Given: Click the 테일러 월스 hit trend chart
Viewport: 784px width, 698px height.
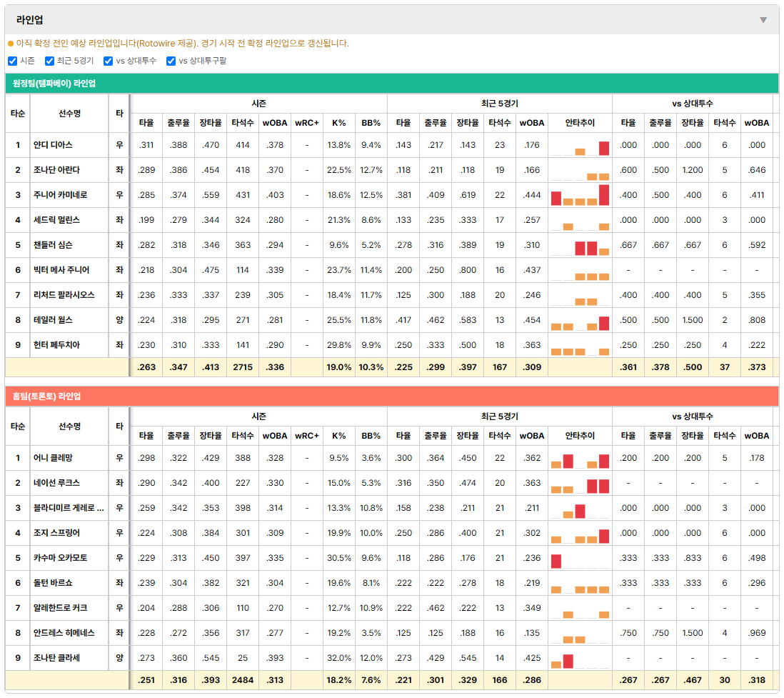Looking at the screenshot, I should (x=580, y=320).
